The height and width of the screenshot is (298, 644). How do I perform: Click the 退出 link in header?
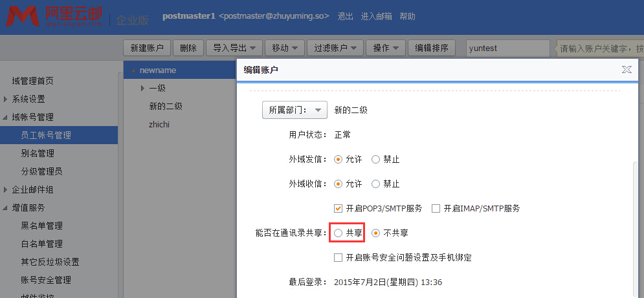pos(345,16)
